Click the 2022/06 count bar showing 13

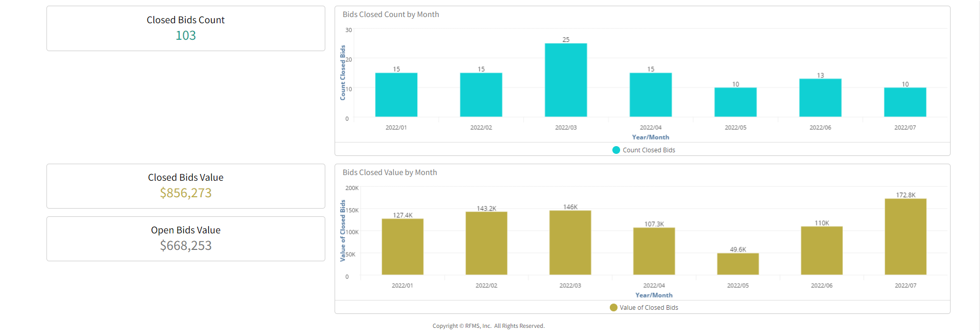click(x=820, y=98)
